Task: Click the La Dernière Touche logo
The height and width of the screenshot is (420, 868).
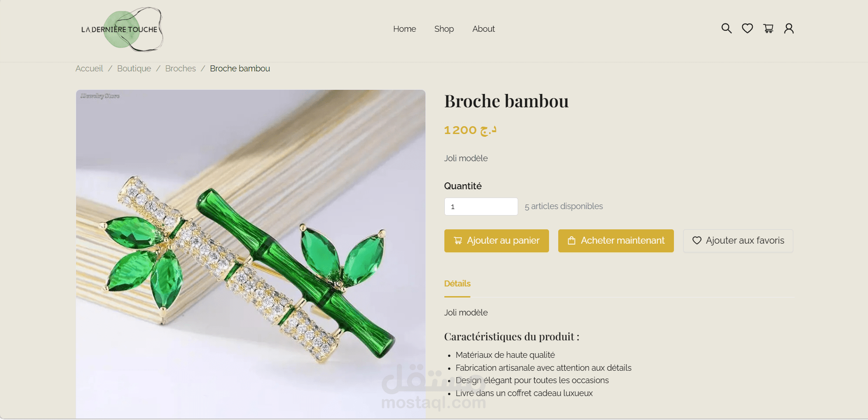Action: [x=120, y=29]
